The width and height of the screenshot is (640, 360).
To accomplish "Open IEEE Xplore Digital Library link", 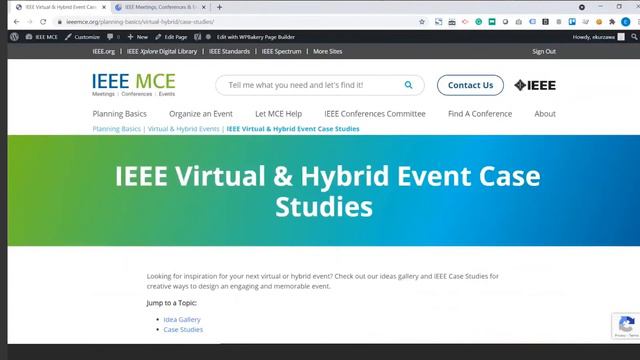I will click(x=162, y=51).
